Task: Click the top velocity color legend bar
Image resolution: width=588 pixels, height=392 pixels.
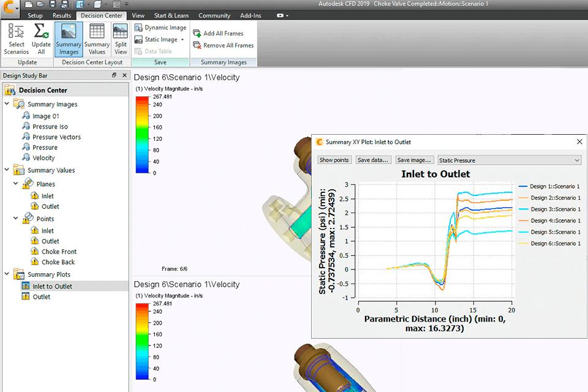Action: pos(142,135)
